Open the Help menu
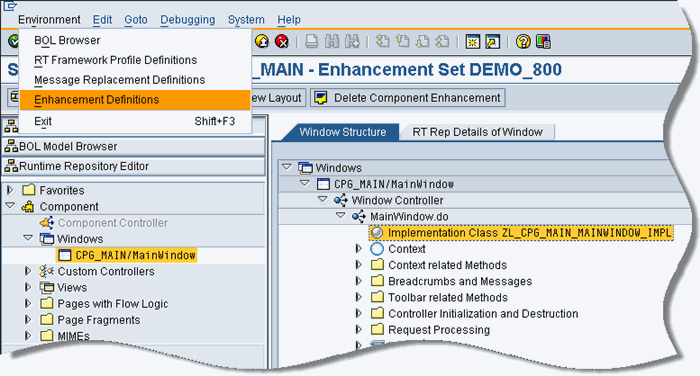Viewport: 700px width, 376px height. click(x=289, y=20)
